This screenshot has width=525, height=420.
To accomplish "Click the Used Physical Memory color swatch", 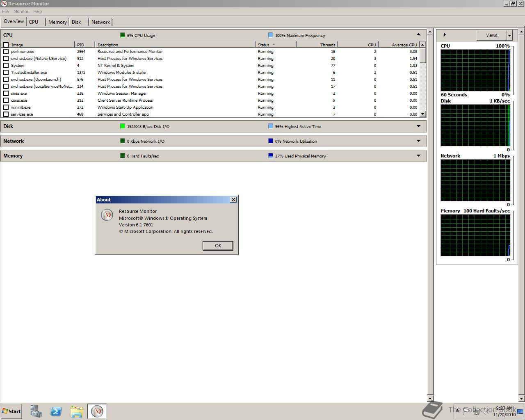I will [270, 156].
